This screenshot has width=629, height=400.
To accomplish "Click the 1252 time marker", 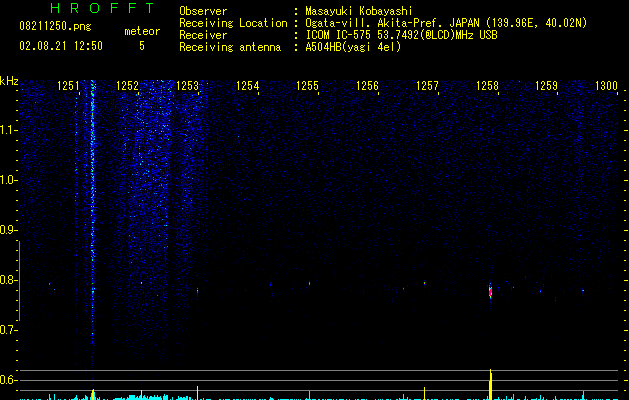I will pos(127,86).
